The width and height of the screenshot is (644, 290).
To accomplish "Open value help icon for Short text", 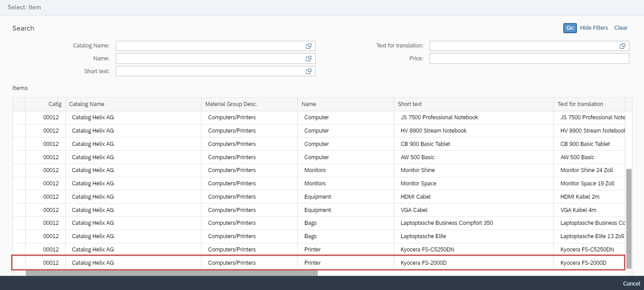I will click(308, 71).
